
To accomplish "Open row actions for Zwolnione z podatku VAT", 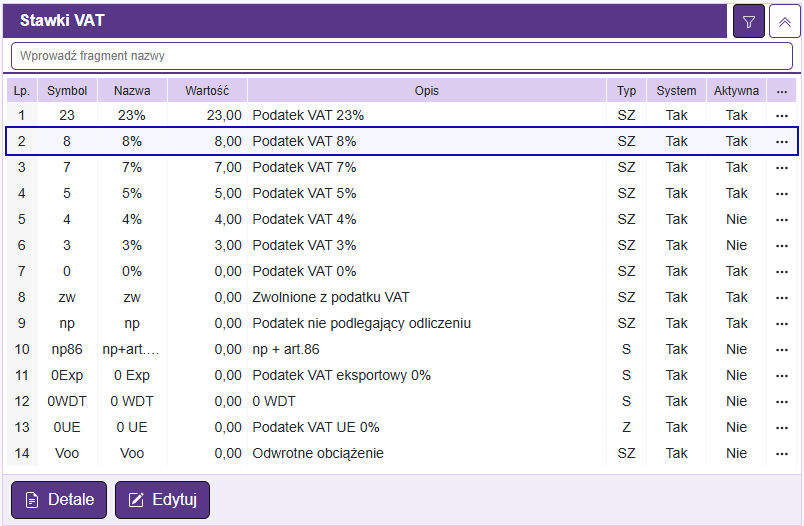I will (x=782, y=298).
